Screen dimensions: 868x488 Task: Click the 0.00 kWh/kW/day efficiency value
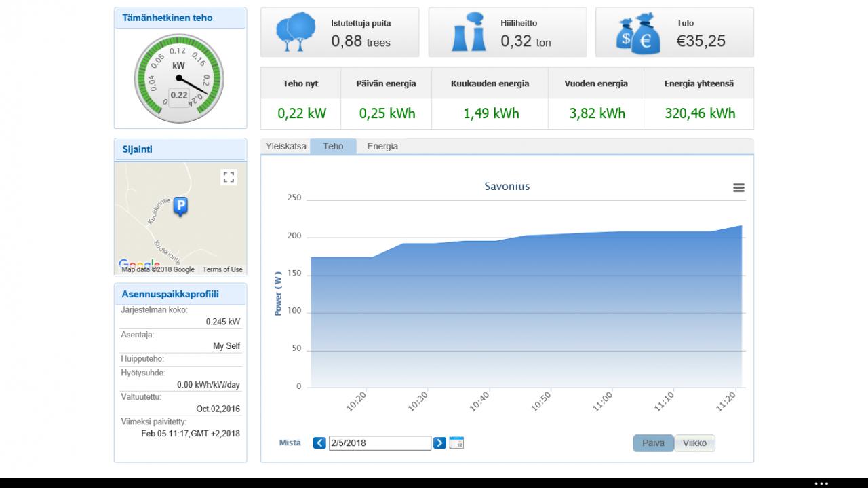[208, 385]
